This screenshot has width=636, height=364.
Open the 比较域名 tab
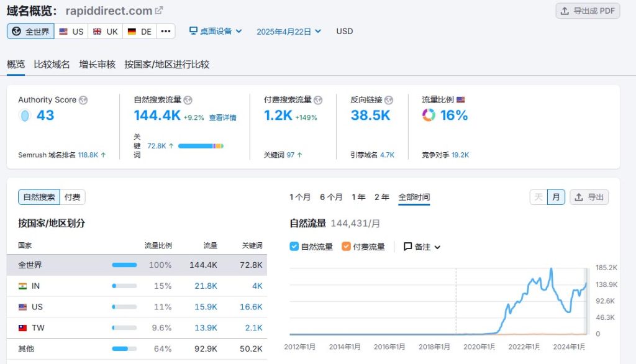[x=52, y=64]
